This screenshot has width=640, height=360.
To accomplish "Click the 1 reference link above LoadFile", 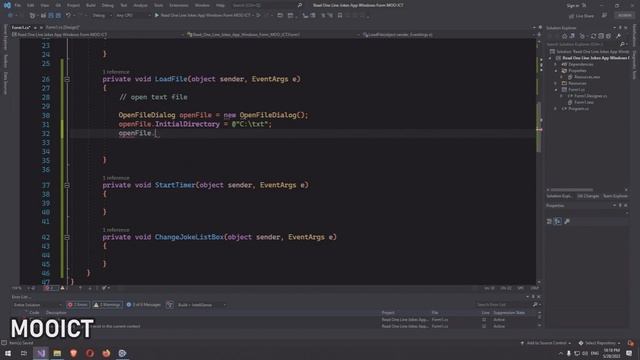I will pyautogui.click(x=116, y=72).
